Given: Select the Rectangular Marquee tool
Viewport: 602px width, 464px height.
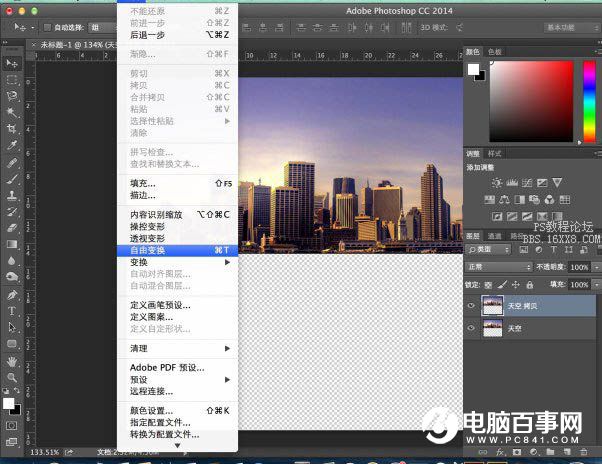Looking at the screenshot, I should (12, 80).
